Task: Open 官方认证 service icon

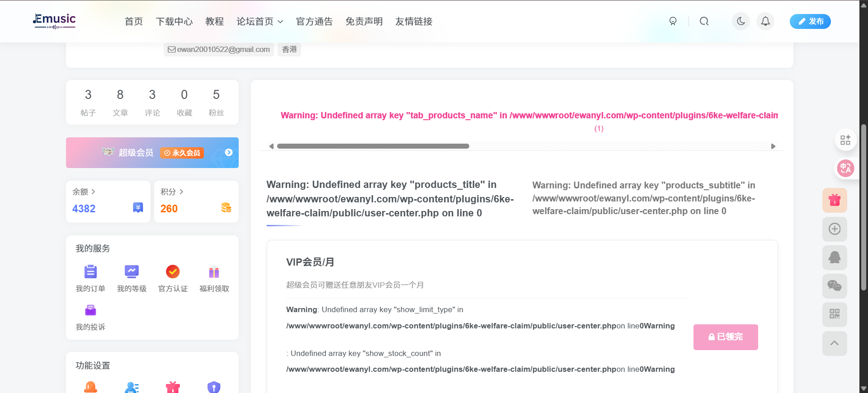Action: pyautogui.click(x=173, y=278)
